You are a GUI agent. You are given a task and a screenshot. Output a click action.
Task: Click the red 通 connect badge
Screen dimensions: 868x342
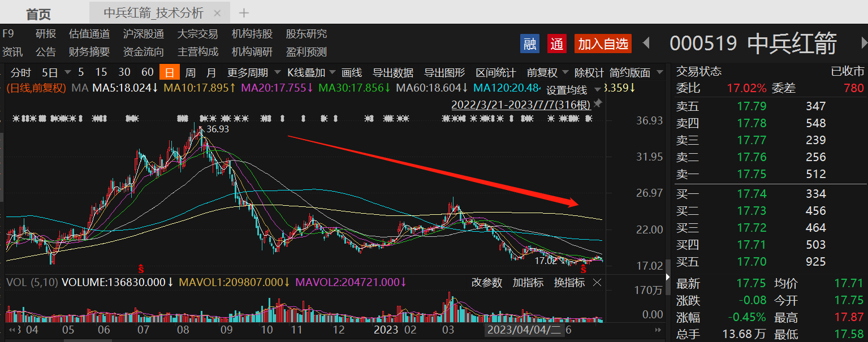tap(557, 44)
